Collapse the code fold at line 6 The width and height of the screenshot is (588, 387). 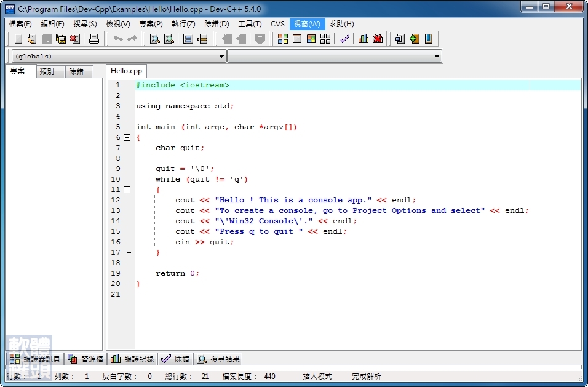tap(127, 138)
